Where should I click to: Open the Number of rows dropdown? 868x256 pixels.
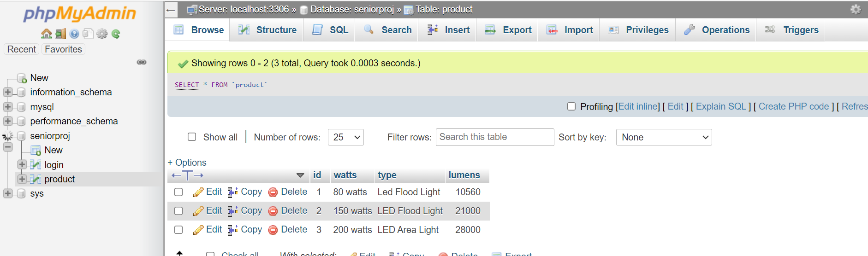click(346, 137)
